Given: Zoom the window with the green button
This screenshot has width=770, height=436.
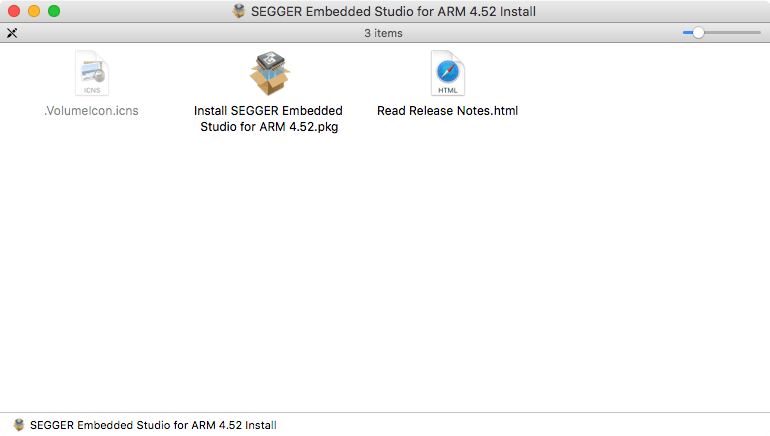Looking at the screenshot, I should click(53, 12).
